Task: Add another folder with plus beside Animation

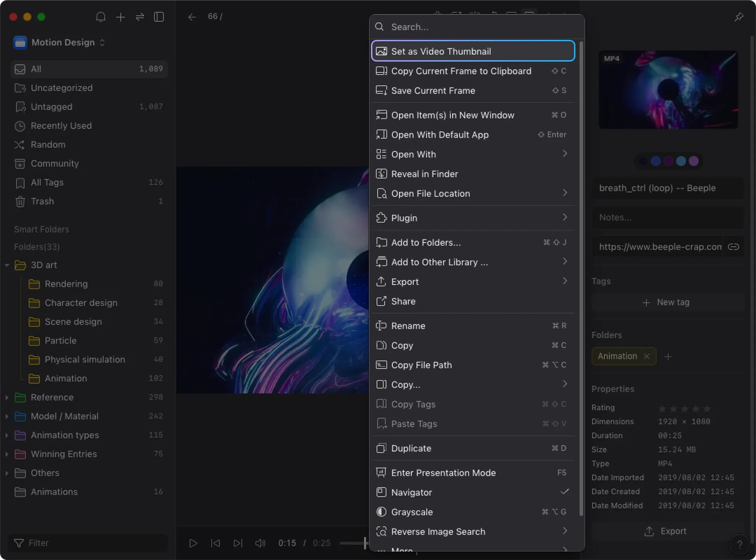Action: (667, 356)
